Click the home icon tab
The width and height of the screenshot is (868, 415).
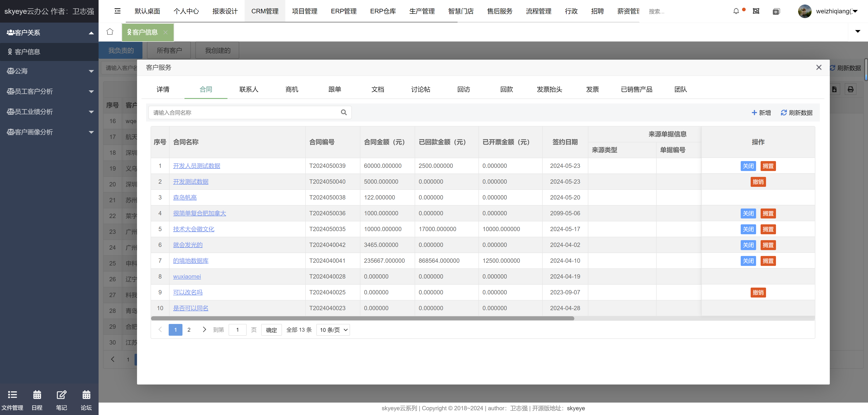tap(110, 32)
